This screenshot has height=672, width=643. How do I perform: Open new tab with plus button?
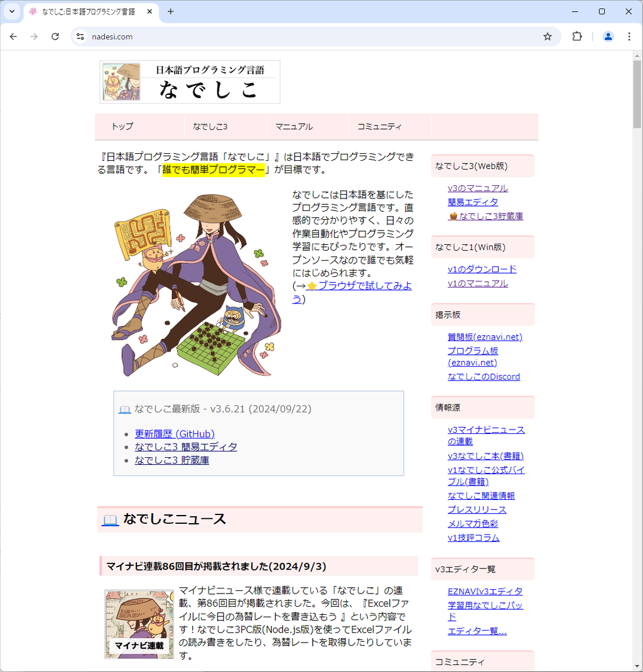171,11
